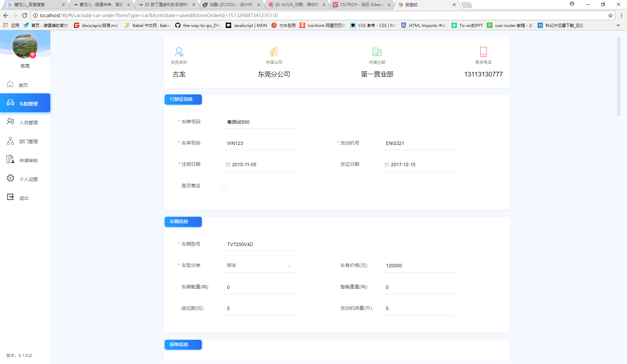Click the 退出 logout icon
The image size is (627, 364).
point(10,198)
